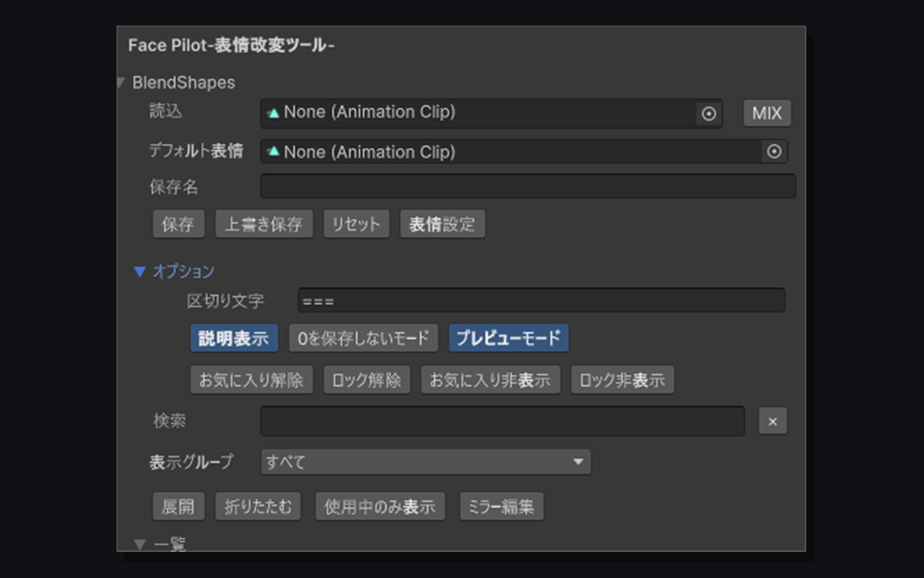Collapse the オプション foldout
Viewport: 924px width, 578px height.
coord(140,272)
